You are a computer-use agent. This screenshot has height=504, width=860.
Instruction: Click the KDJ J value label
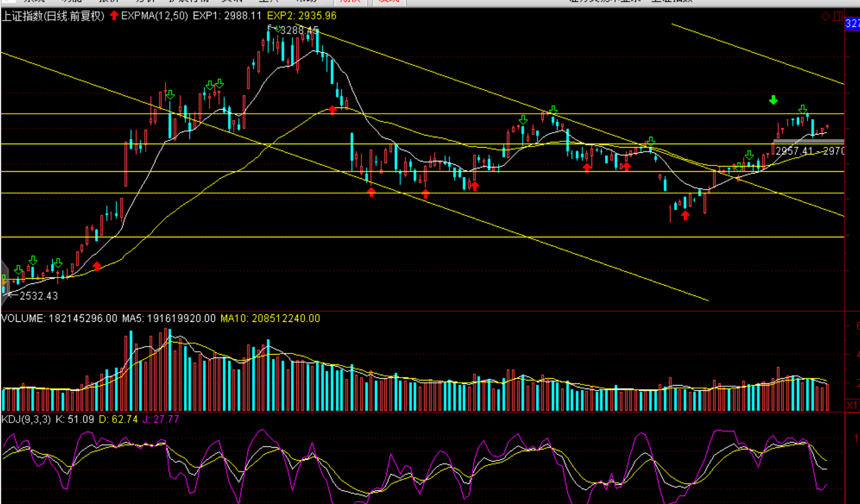pyautogui.click(x=160, y=420)
